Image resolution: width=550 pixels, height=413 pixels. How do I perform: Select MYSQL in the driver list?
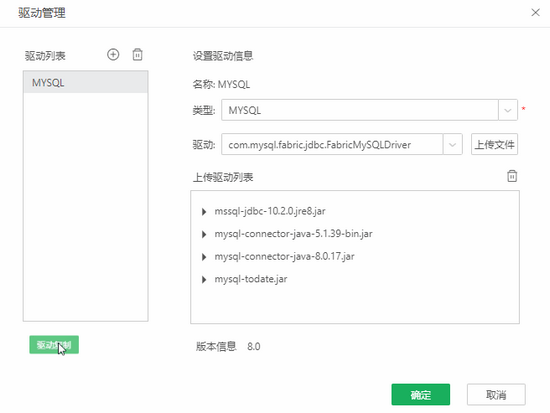86,82
